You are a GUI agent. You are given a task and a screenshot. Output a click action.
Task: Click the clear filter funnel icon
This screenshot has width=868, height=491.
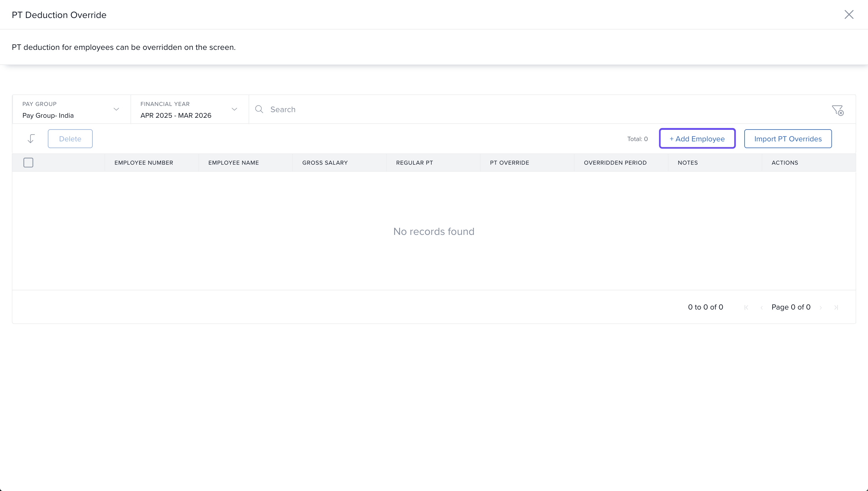click(x=837, y=110)
